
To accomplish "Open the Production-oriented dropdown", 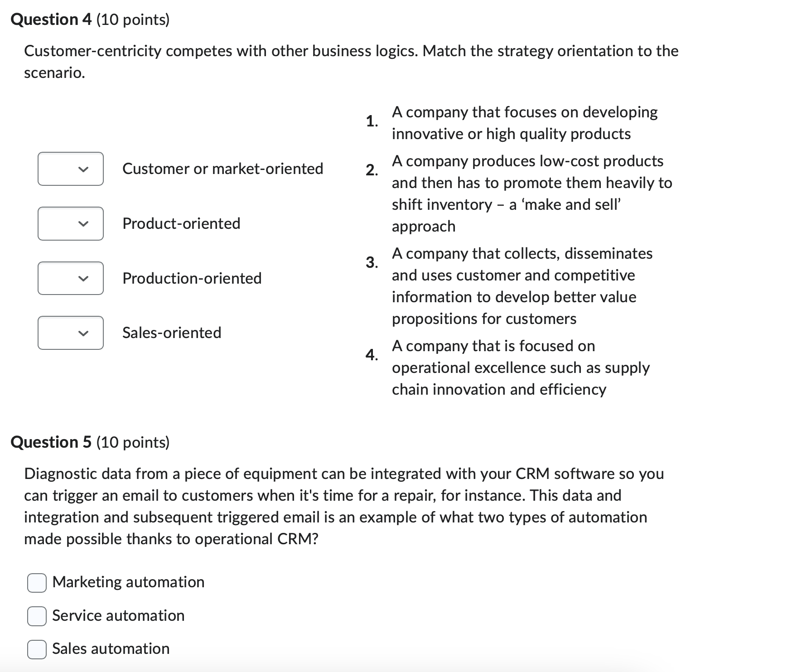I will pos(70,278).
